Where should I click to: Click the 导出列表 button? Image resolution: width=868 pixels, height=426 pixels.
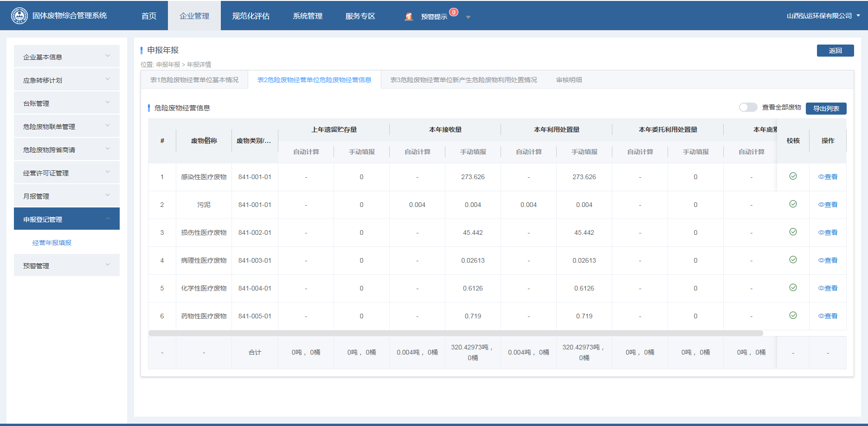826,109
